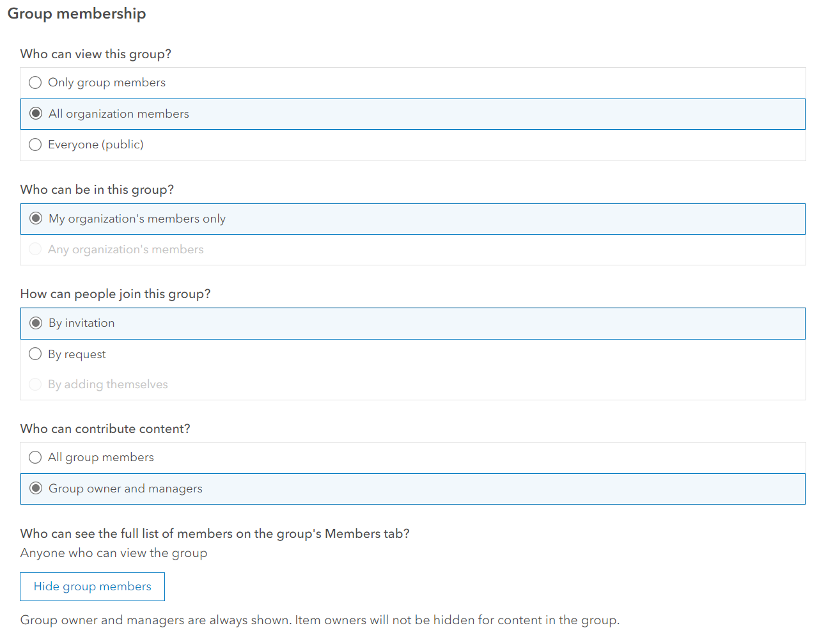Image resolution: width=819 pixels, height=644 pixels.
Task: Click the 'Who can contribute content?' question
Action: click(x=105, y=428)
